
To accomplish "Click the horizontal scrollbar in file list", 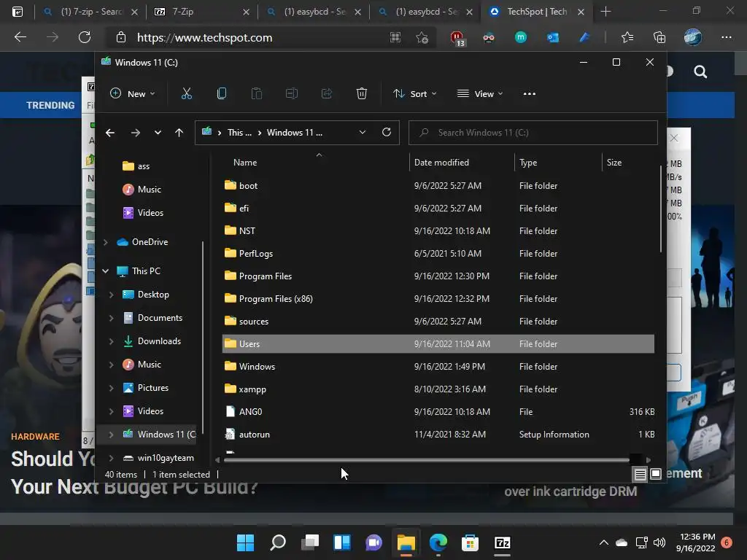I will tap(427, 460).
